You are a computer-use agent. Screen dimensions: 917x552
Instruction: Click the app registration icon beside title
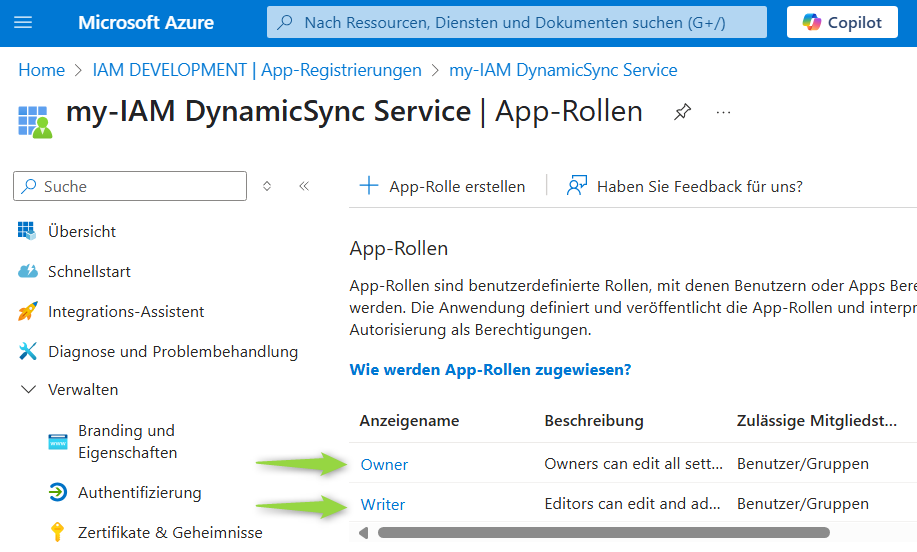click(x=35, y=121)
